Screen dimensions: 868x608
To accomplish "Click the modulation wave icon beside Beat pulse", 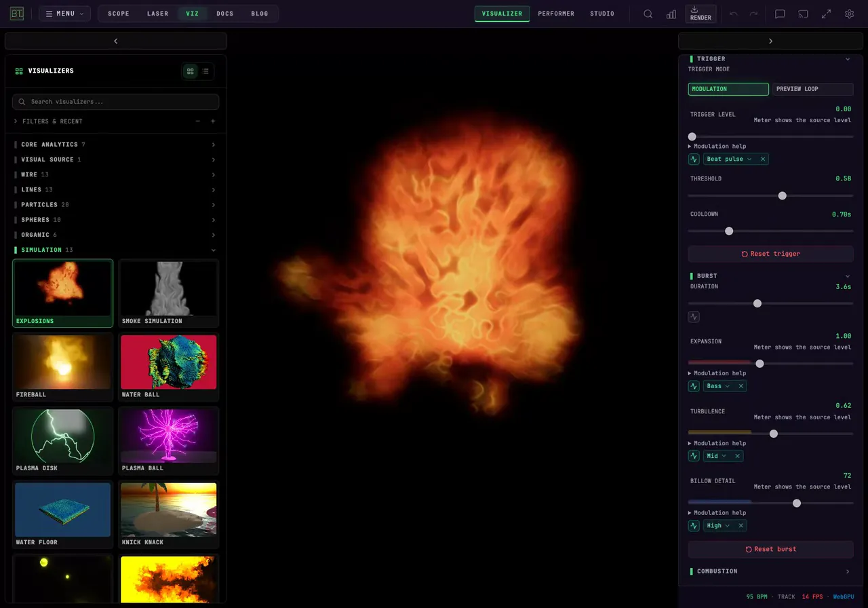I will (x=694, y=159).
